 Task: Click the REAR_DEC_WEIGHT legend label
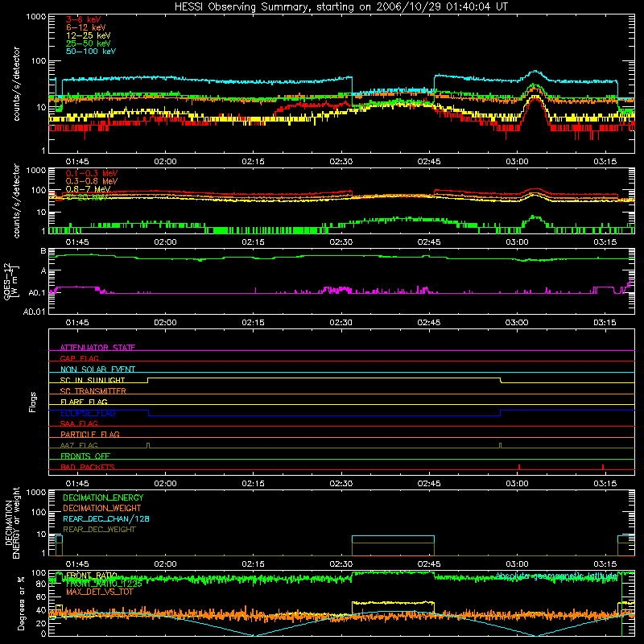click(x=99, y=530)
